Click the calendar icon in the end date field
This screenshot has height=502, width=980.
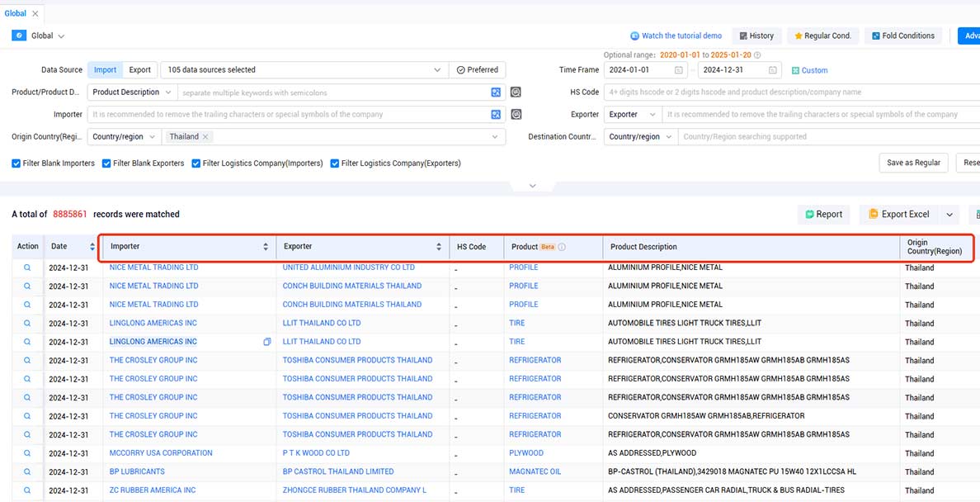point(773,70)
